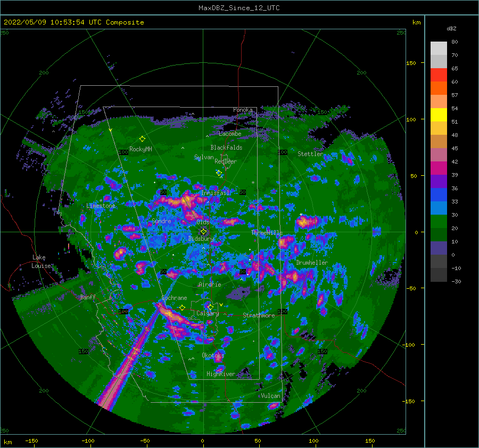Click the dBZ legend heading
479x448 pixels.
[x=451, y=29]
